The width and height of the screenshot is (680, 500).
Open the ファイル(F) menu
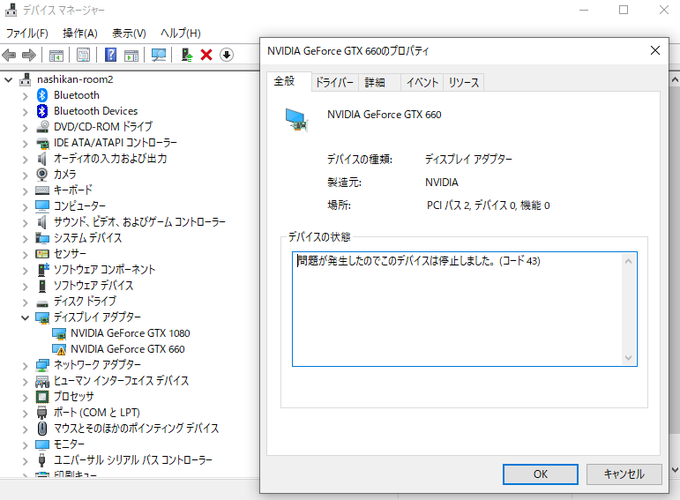coord(27,33)
